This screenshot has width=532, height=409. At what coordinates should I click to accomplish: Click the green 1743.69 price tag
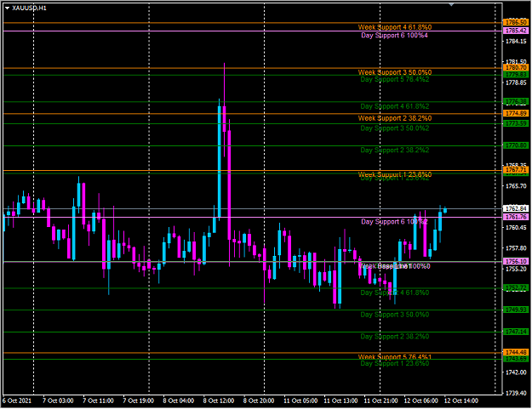pyautogui.click(x=516, y=359)
